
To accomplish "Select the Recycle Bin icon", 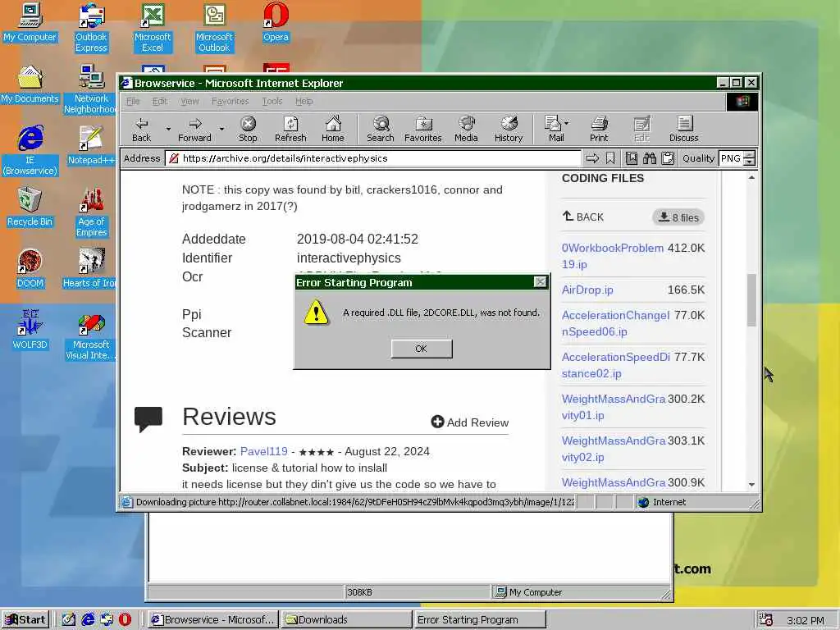I will point(30,207).
